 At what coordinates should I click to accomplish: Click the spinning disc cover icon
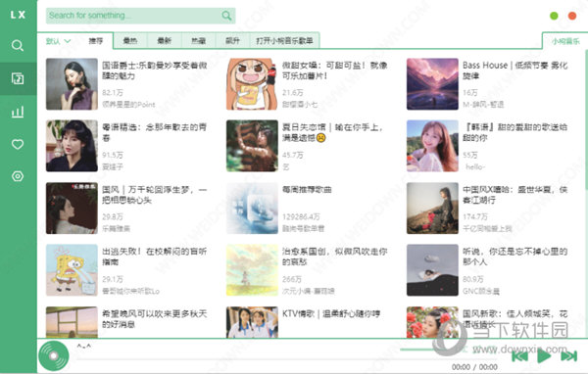point(54,356)
